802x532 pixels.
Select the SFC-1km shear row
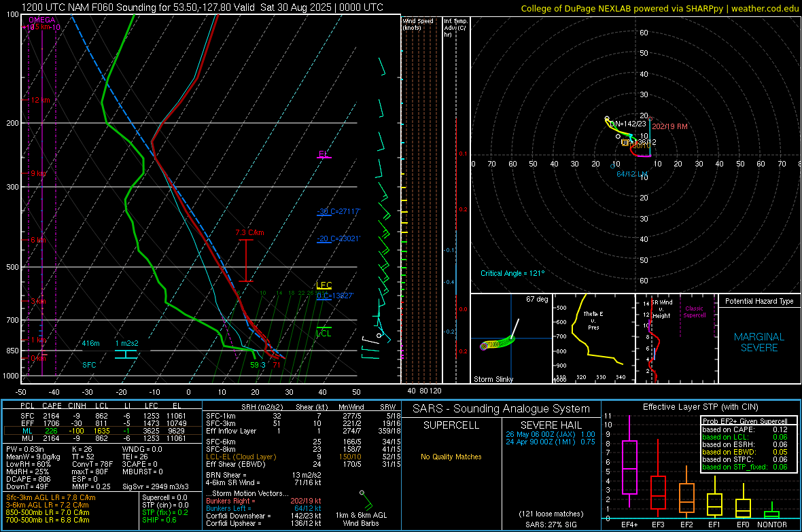tap(303, 416)
